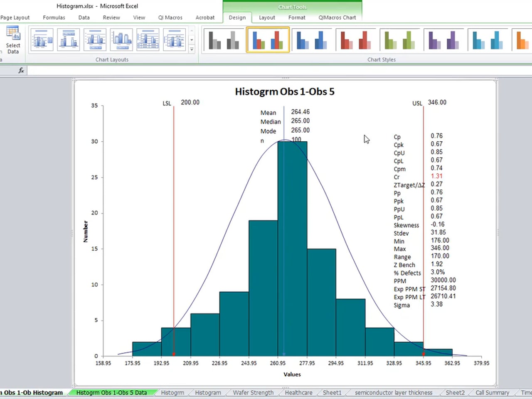Apply the red chart style

point(356,40)
